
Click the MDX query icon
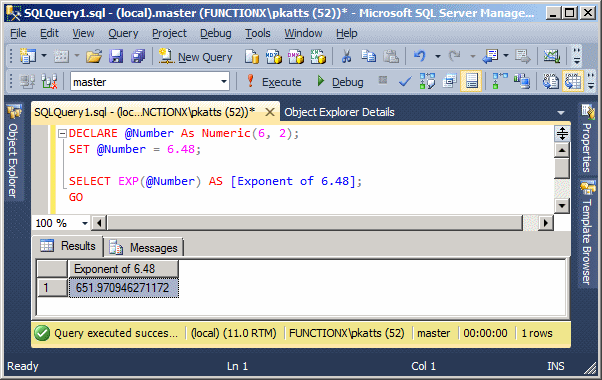[274, 56]
